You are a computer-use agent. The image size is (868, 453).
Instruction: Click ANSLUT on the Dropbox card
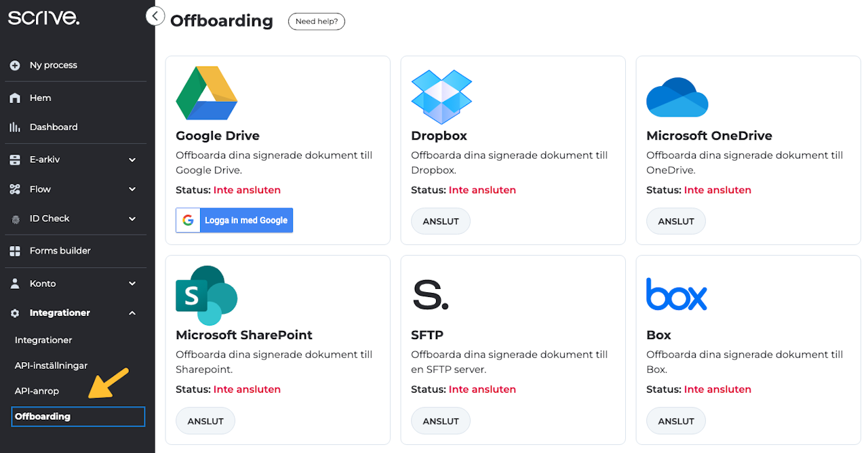click(441, 222)
